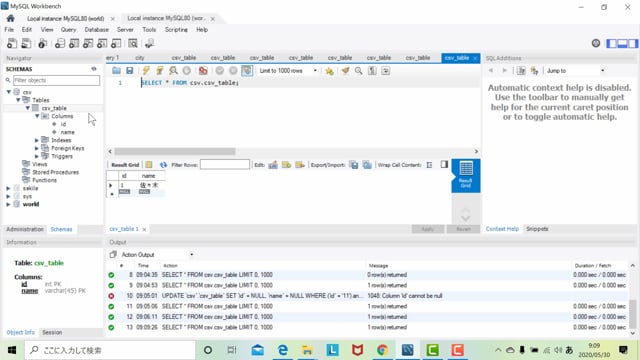The image size is (640, 360).
Task: Execute the query with the lightning icon
Action: coord(146,71)
